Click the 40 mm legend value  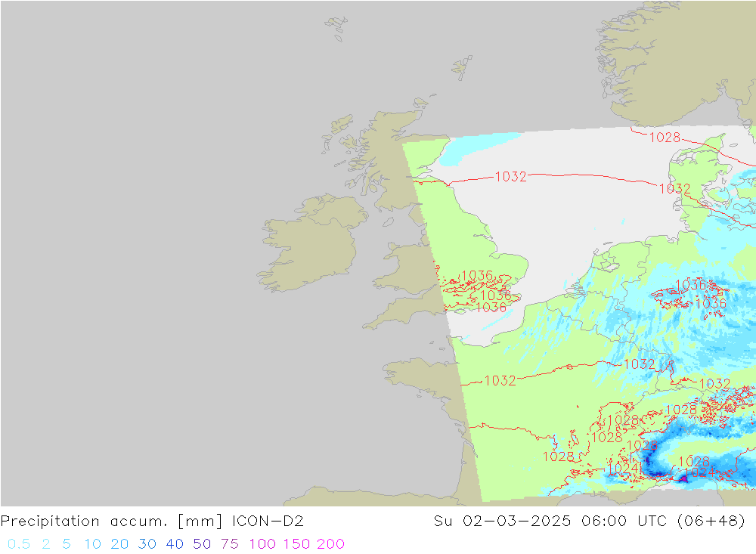(175, 544)
